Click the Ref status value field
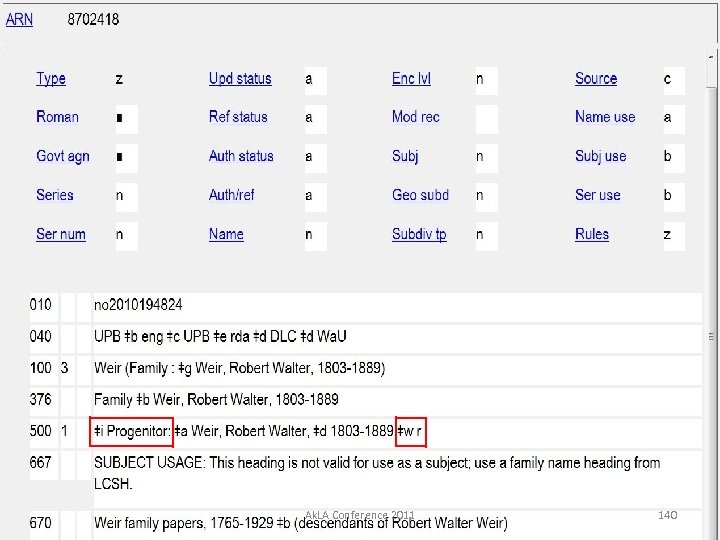 coord(315,118)
